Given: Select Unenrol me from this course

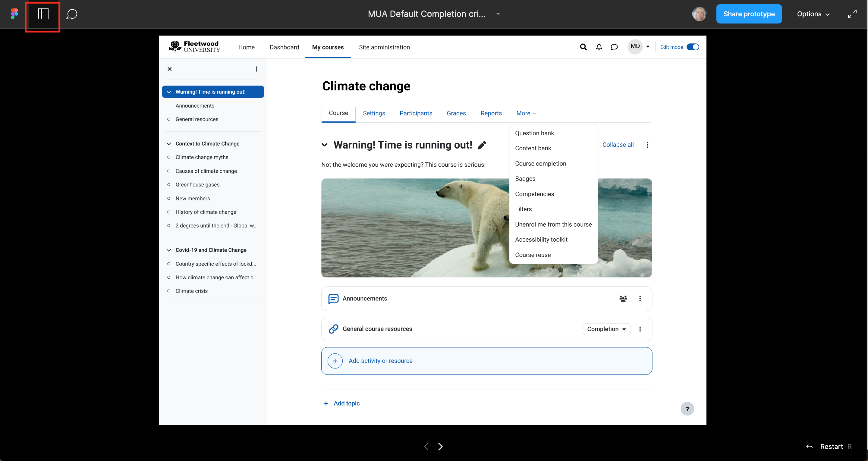Looking at the screenshot, I should point(553,224).
